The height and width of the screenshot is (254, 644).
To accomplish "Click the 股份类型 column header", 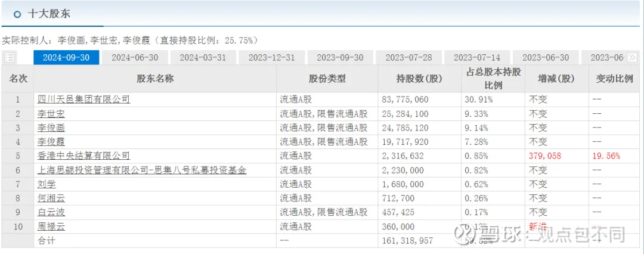I will (327, 79).
